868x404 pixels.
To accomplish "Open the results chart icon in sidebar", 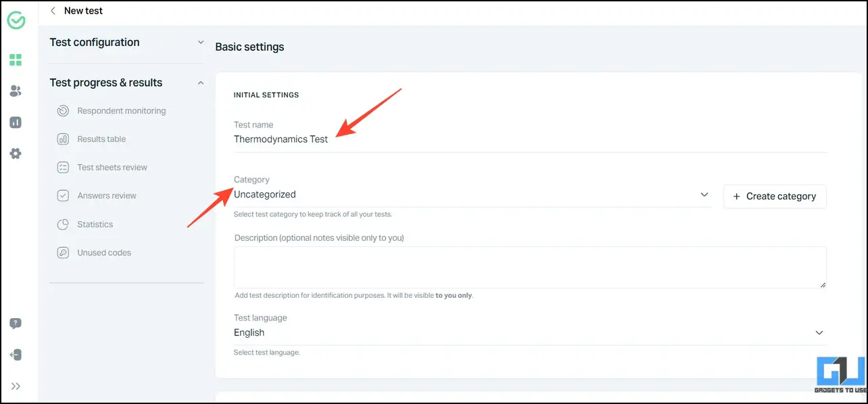I will (16, 122).
